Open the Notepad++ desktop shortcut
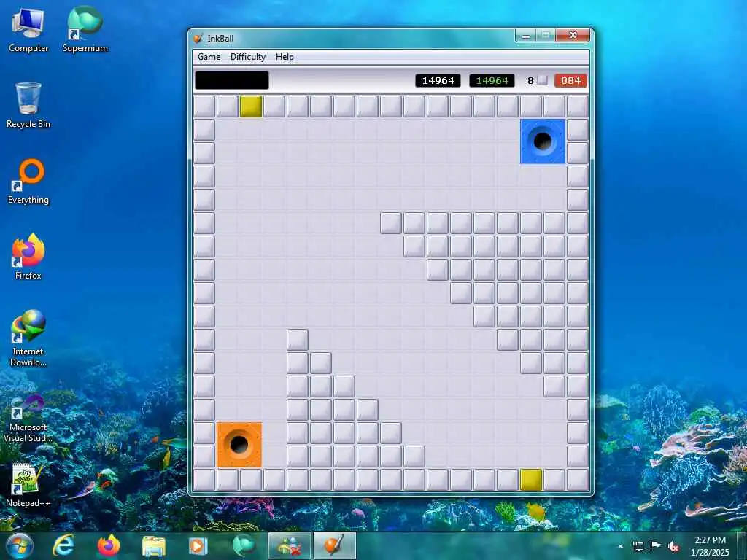The height and width of the screenshot is (560, 747). [28, 485]
